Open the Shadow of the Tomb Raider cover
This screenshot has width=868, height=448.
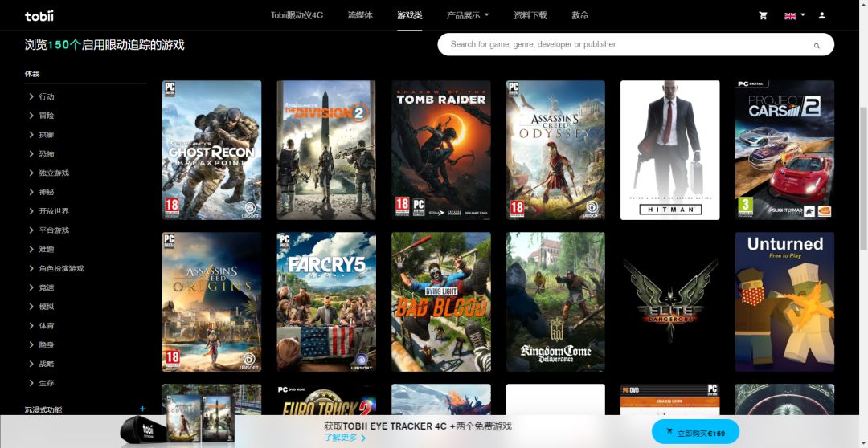440,150
